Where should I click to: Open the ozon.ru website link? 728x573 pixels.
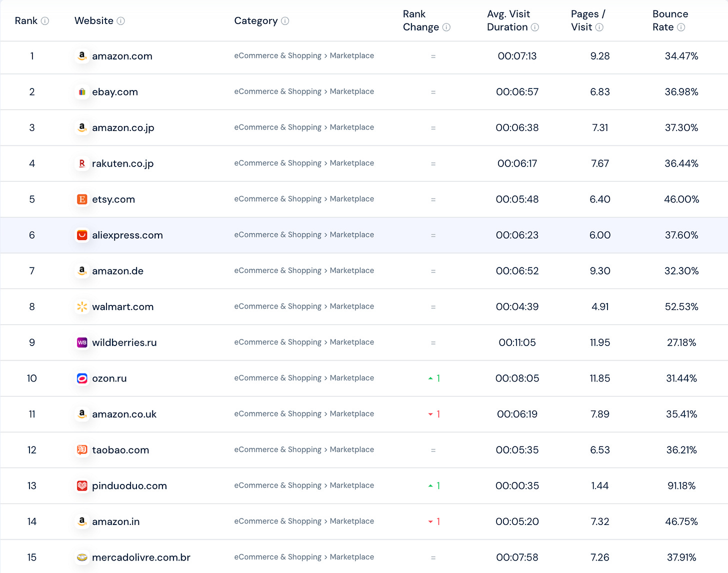[109, 378]
